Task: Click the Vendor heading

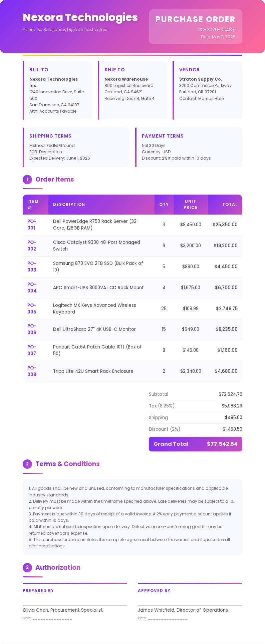Action: pyautogui.click(x=189, y=70)
